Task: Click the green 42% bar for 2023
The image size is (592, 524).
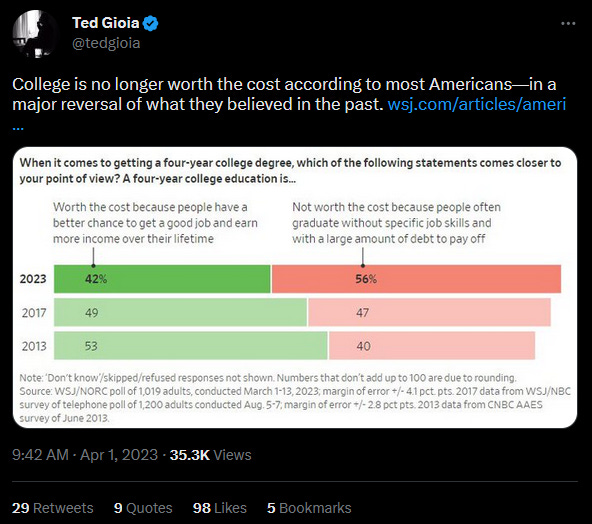Action: click(x=162, y=279)
